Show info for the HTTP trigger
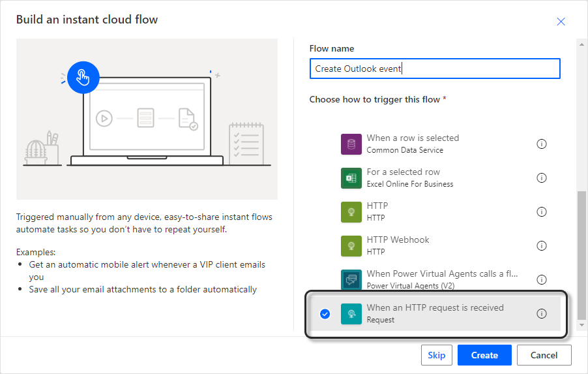This screenshot has height=374, width=588. coord(542,211)
